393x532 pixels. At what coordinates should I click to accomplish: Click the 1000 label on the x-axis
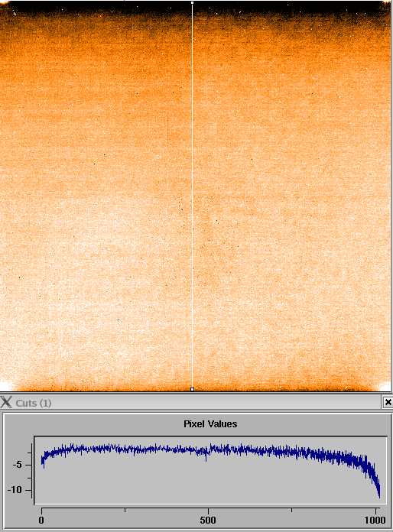[x=375, y=520]
